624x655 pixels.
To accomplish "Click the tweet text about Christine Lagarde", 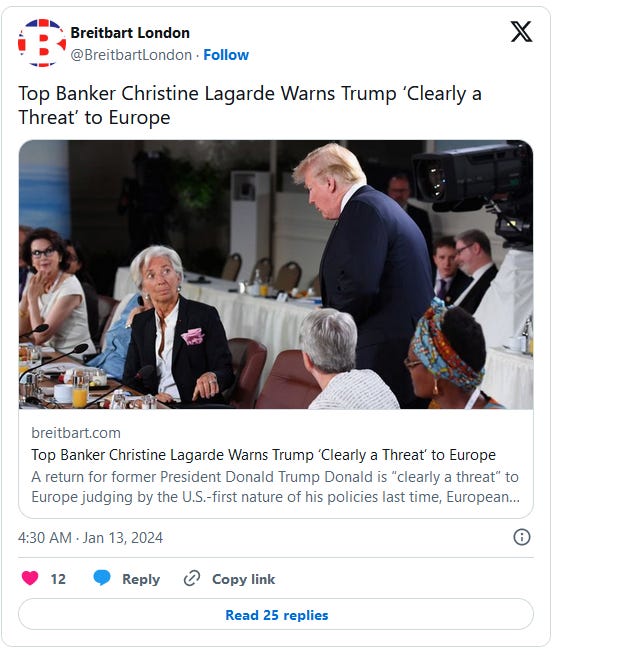I will 250,105.
